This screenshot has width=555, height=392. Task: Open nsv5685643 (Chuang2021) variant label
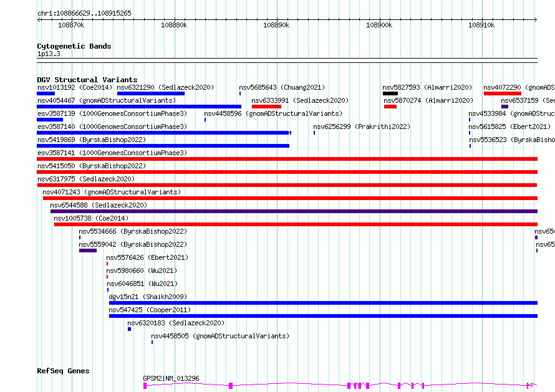282,87
